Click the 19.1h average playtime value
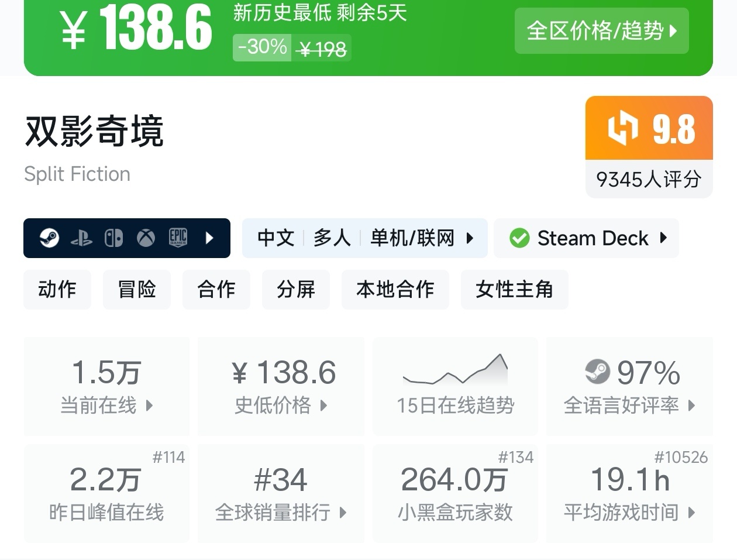Screen dimensions: 737x560 630,480
